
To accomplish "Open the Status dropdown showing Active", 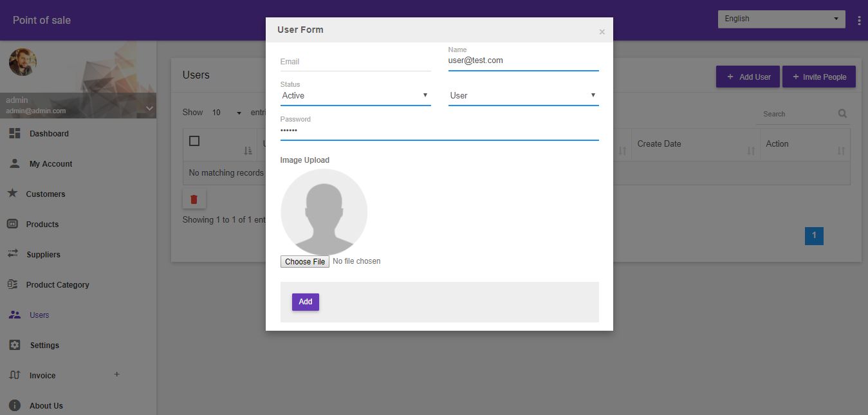I will point(356,95).
